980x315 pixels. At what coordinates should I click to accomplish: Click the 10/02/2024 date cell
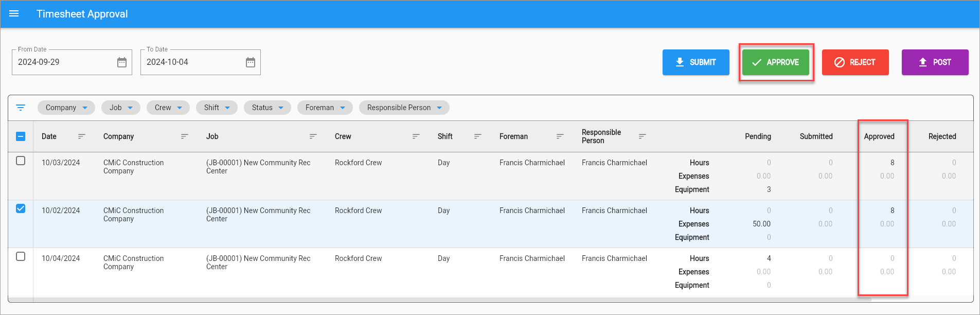click(x=61, y=211)
